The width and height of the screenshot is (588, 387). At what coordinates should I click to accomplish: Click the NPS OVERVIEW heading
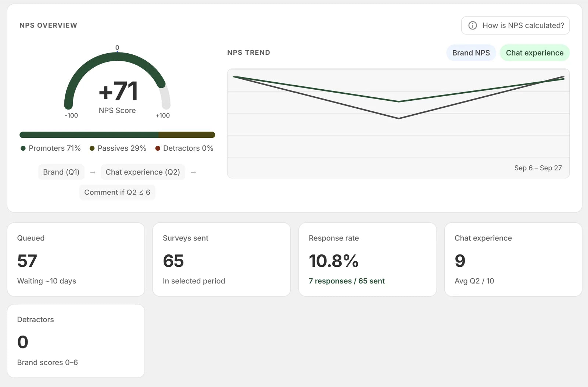point(48,25)
